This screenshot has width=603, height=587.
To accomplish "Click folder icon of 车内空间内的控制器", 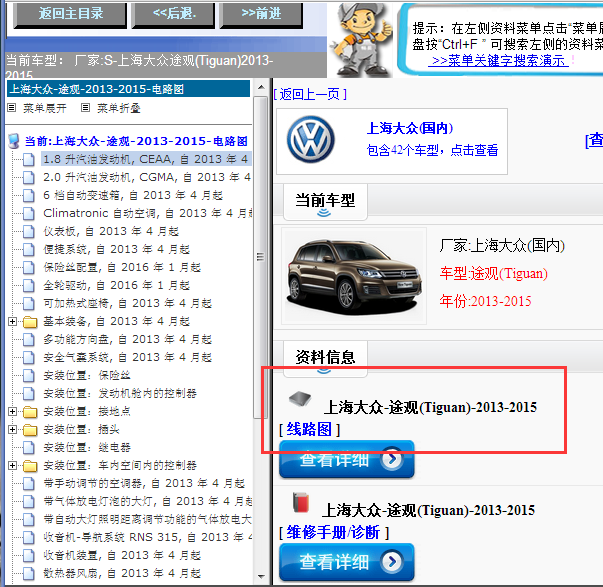I will 30,466.
